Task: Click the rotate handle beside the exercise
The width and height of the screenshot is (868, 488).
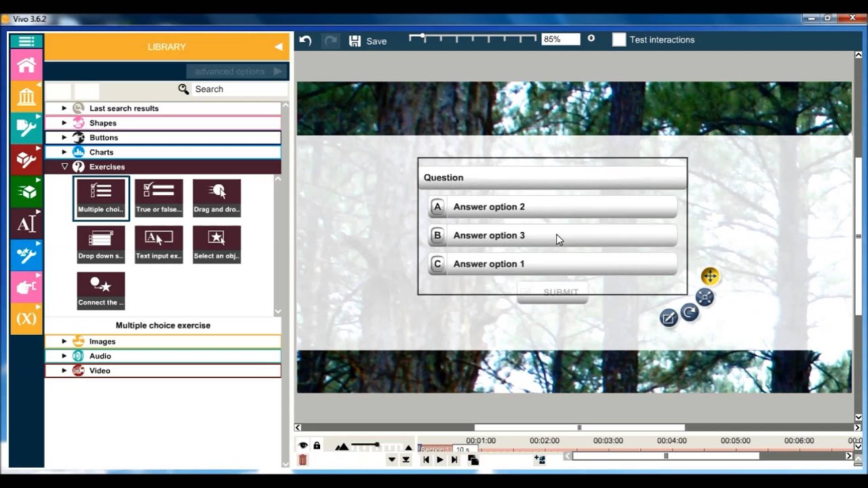Action: (x=690, y=312)
